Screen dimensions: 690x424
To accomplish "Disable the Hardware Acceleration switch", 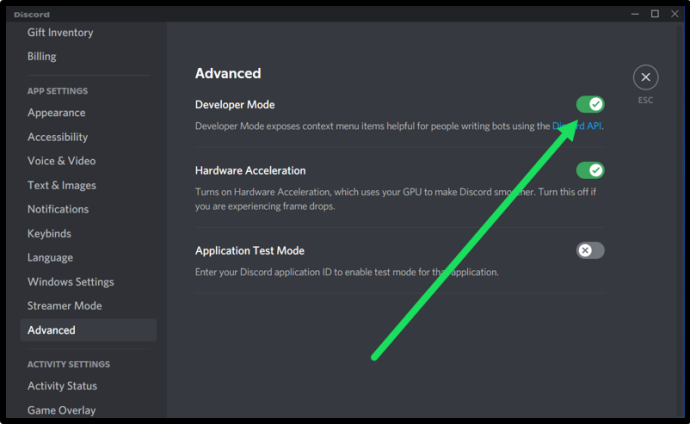I will [590, 170].
